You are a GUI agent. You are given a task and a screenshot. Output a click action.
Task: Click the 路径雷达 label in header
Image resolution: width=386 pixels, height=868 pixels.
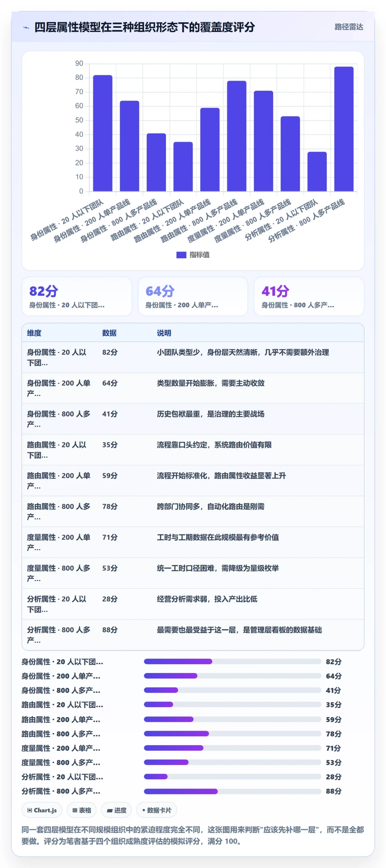pos(349,27)
